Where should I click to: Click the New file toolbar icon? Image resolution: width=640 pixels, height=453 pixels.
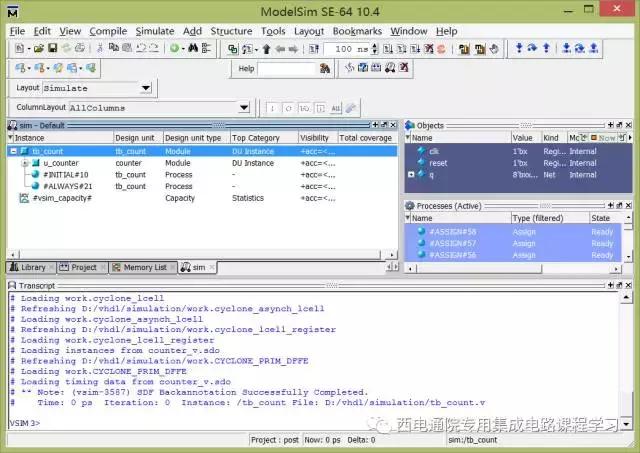tap(19, 49)
